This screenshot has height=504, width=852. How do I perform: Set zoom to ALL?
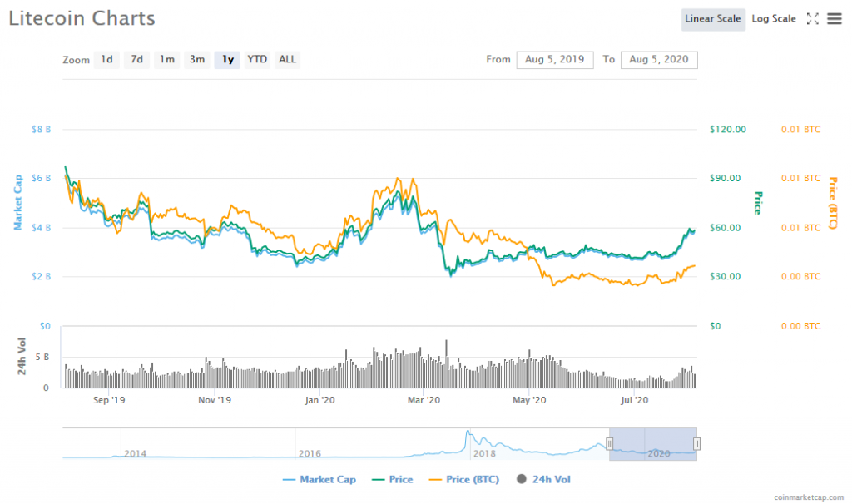pos(287,59)
